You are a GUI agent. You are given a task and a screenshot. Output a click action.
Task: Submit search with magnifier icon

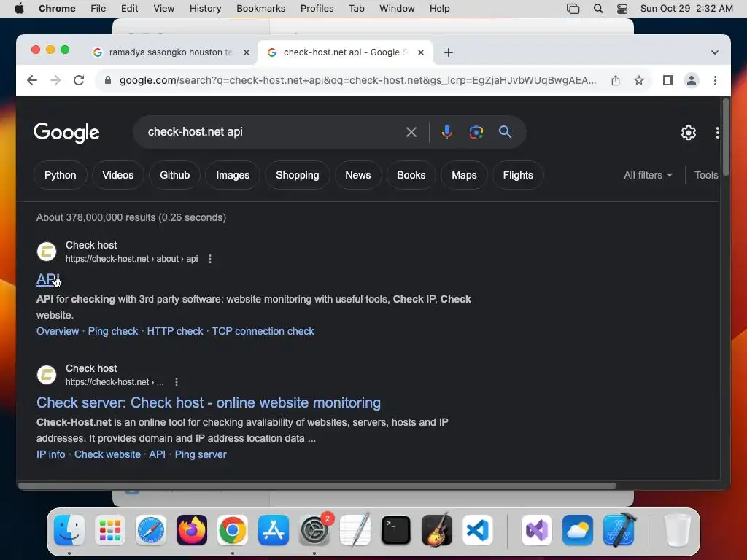pyautogui.click(x=505, y=132)
